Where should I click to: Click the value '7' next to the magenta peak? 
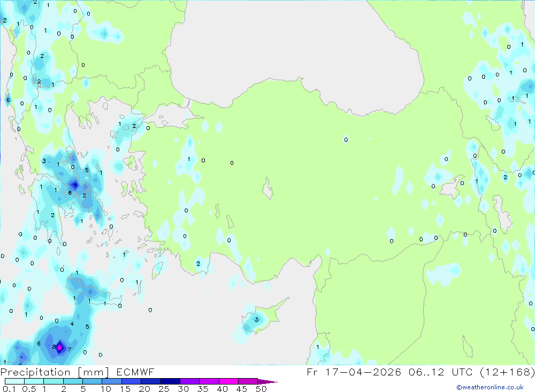click(x=69, y=349)
